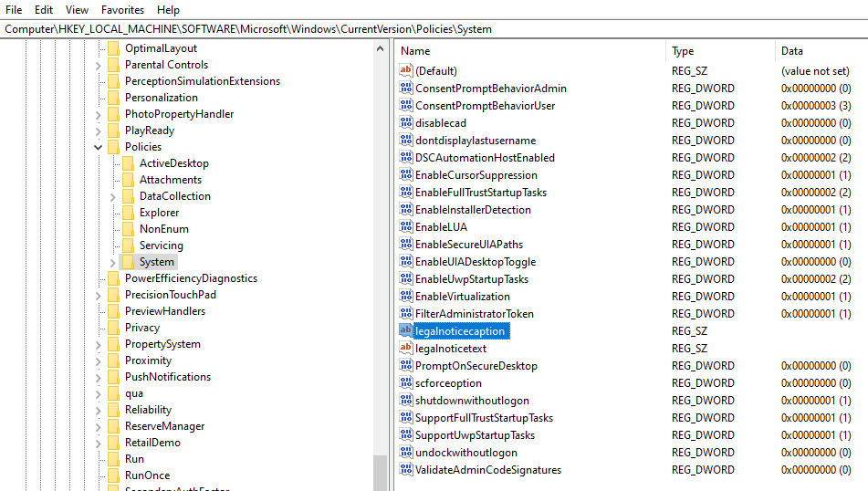The width and height of the screenshot is (868, 491).
Task: Click the DWORD icon of EnableVirtualization
Action: (x=406, y=296)
